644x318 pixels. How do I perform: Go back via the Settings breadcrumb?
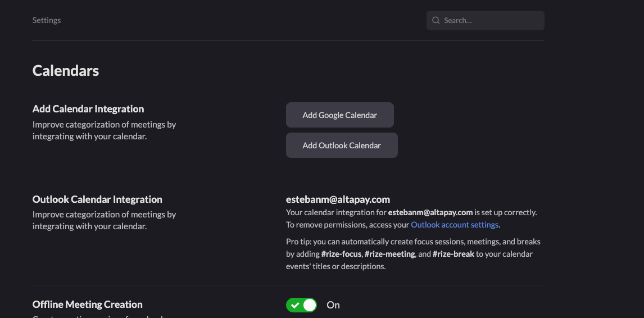coord(47,20)
